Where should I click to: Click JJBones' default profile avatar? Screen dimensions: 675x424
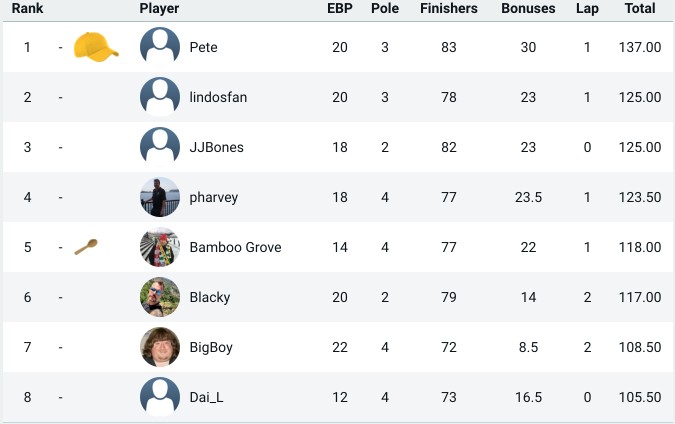(x=160, y=147)
